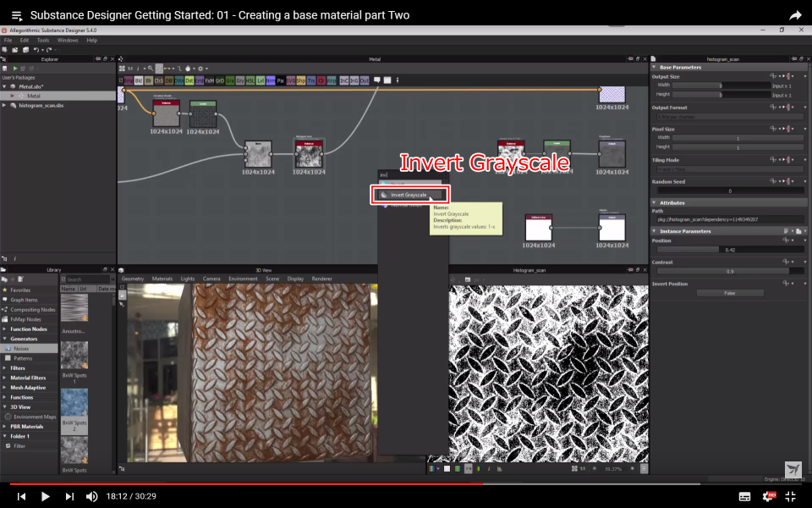Add an Output node from toolbar
This screenshot has width=812, height=508.
365,80
